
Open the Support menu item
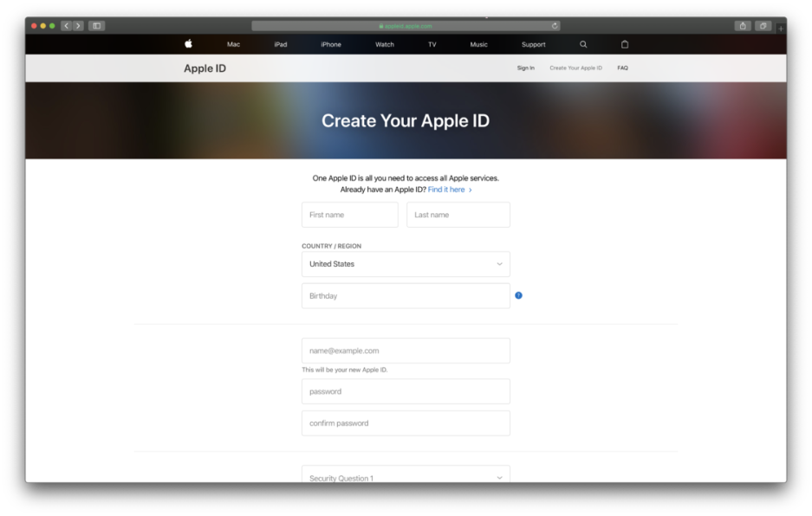click(533, 44)
